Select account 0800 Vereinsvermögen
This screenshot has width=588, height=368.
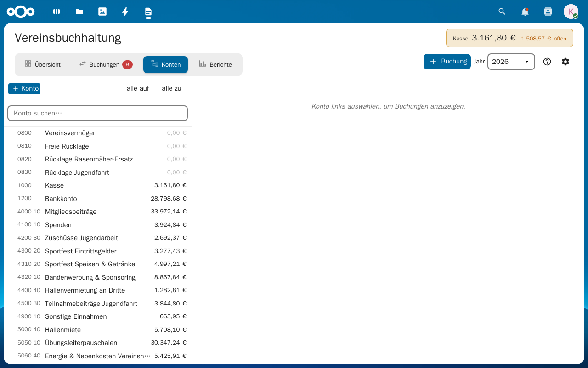click(x=97, y=133)
